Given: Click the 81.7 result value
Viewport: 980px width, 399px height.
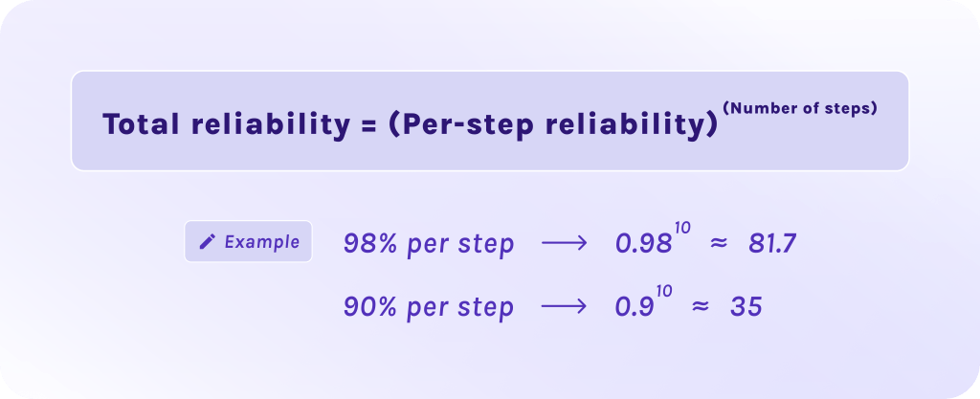Looking at the screenshot, I should 772,245.
